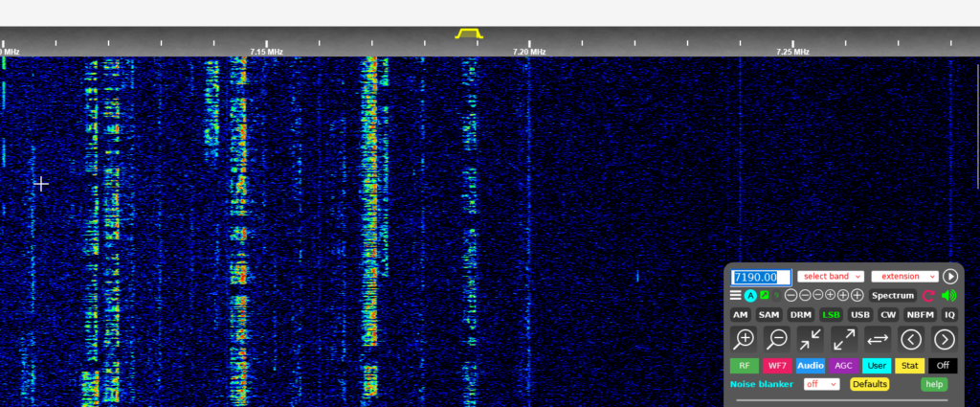Open the Noise blanker off dropdown
This screenshot has width=980, height=407.
pyautogui.click(x=822, y=384)
